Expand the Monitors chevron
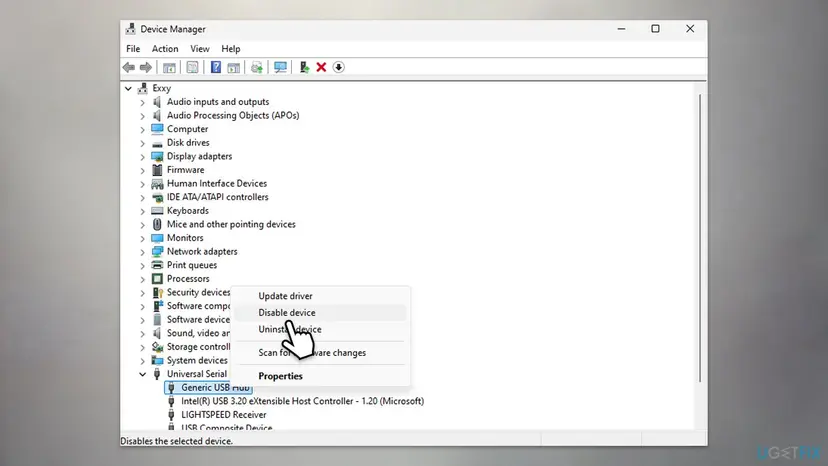The width and height of the screenshot is (828, 466). click(143, 238)
